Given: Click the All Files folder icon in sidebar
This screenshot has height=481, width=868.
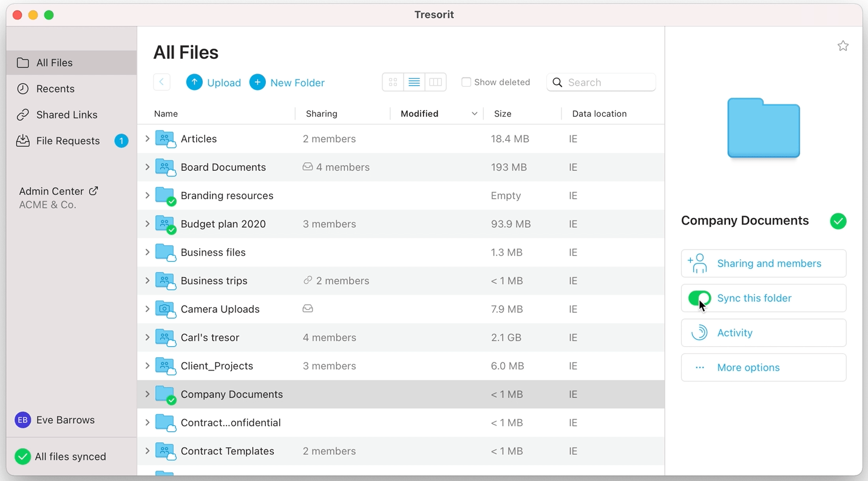Looking at the screenshot, I should [x=22, y=63].
